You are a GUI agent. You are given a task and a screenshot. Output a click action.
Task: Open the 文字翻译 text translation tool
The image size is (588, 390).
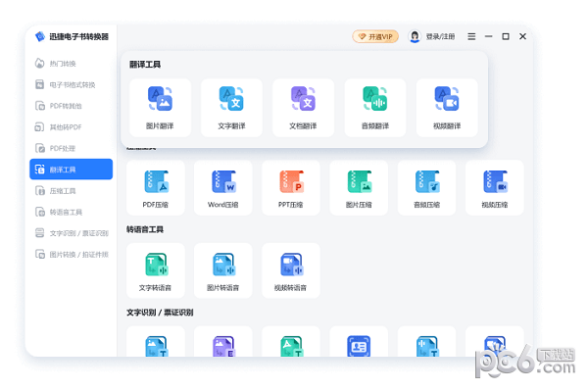(231, 108)
